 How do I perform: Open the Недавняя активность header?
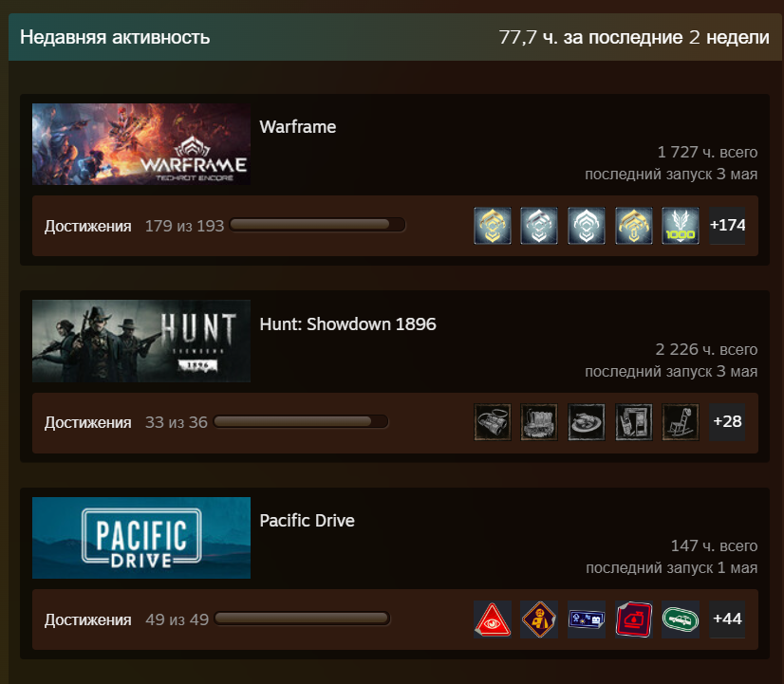pos(115,37)
